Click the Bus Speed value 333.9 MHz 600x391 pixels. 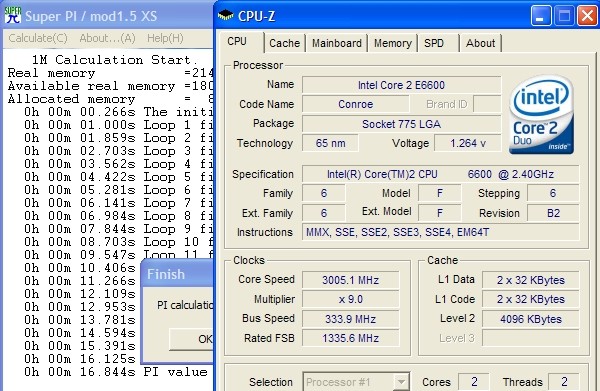[x=351, y=319]
